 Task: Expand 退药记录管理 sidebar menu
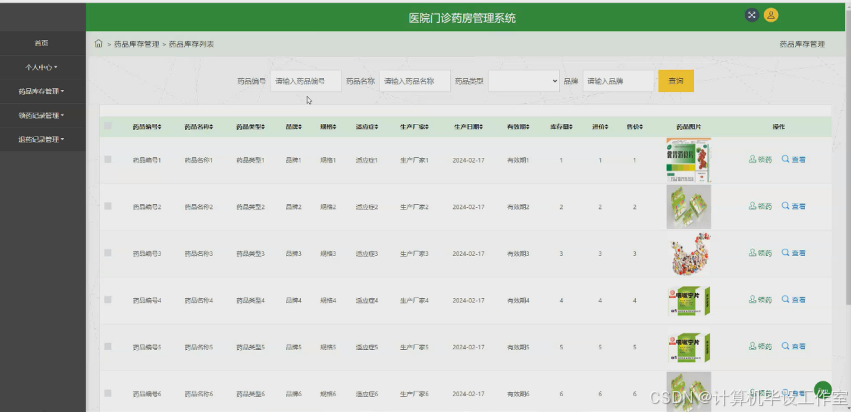42,139
